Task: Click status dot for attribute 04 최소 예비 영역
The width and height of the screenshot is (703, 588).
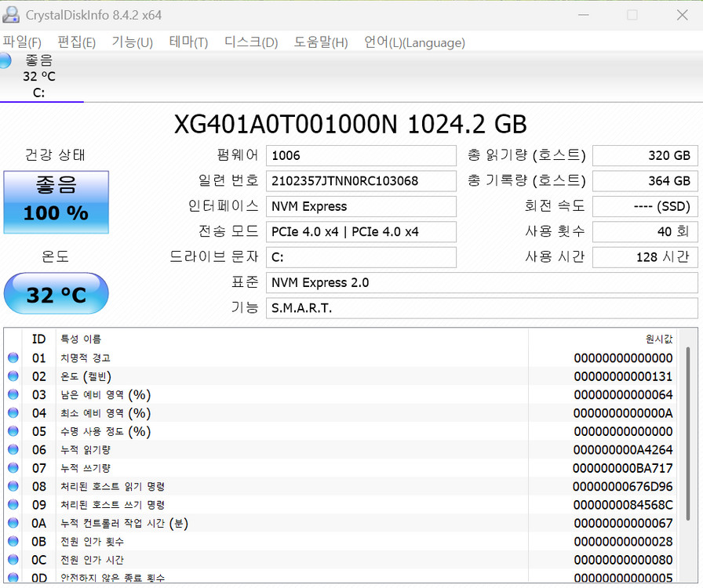Action: point(13,412)
